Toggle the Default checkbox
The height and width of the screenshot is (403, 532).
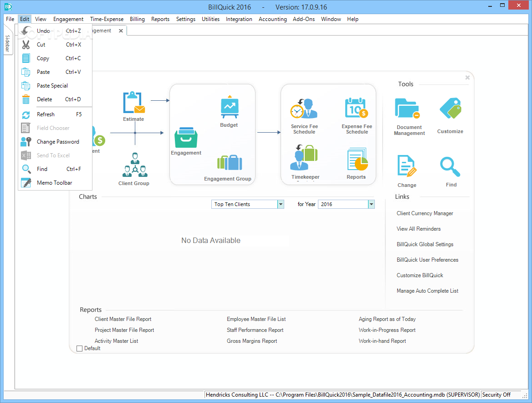point(79,348)
